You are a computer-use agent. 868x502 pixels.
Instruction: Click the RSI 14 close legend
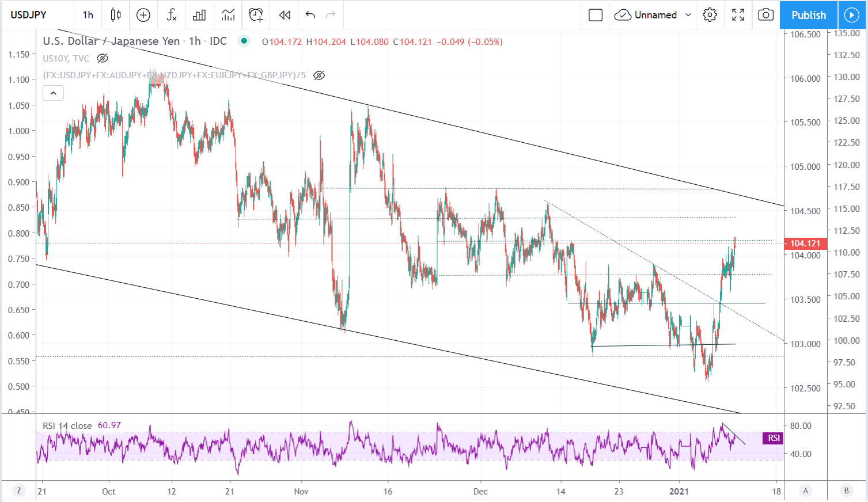click(x=67, y=425)
